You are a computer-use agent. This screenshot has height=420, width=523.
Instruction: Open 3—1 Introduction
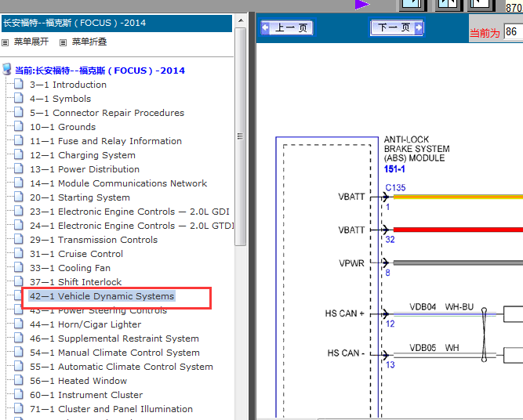point(68,85)
